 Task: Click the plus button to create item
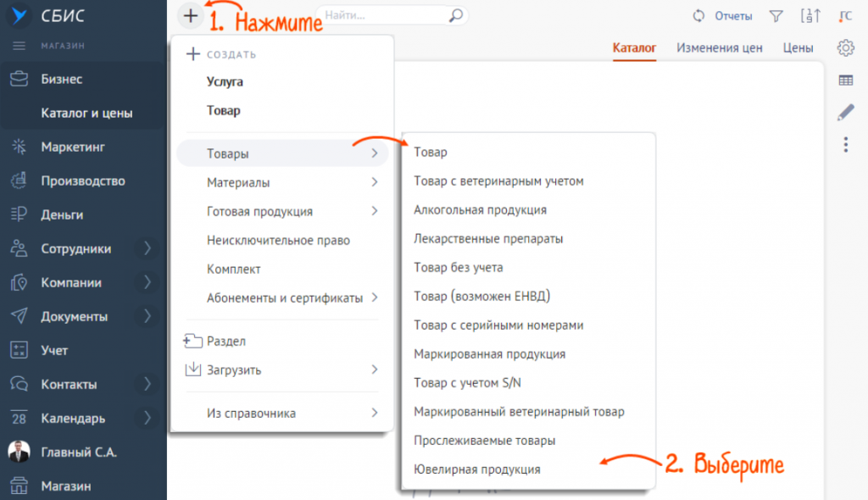pyautogui.click(x=192, y=16)
